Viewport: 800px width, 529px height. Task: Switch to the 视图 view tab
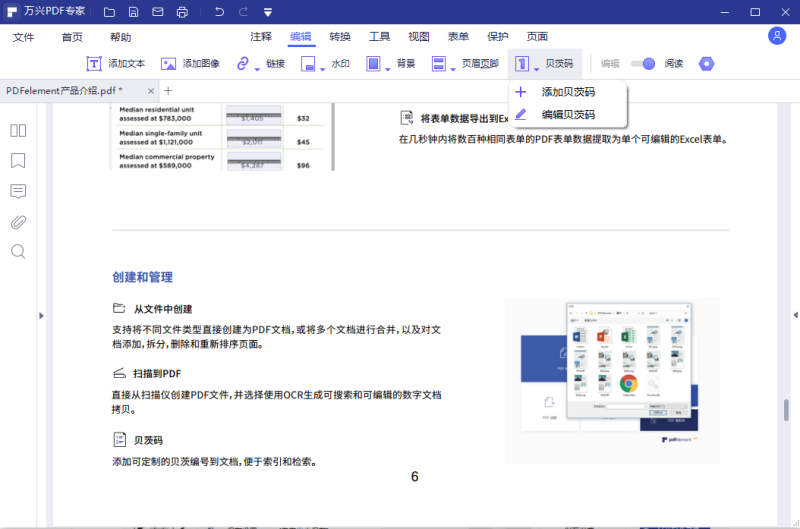418,36
